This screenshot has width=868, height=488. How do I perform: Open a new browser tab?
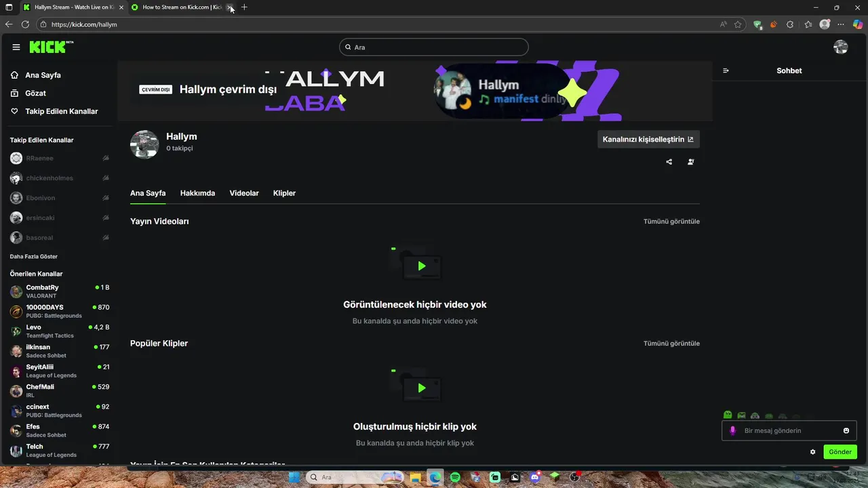pyautogui.click(x=244, y=7)
